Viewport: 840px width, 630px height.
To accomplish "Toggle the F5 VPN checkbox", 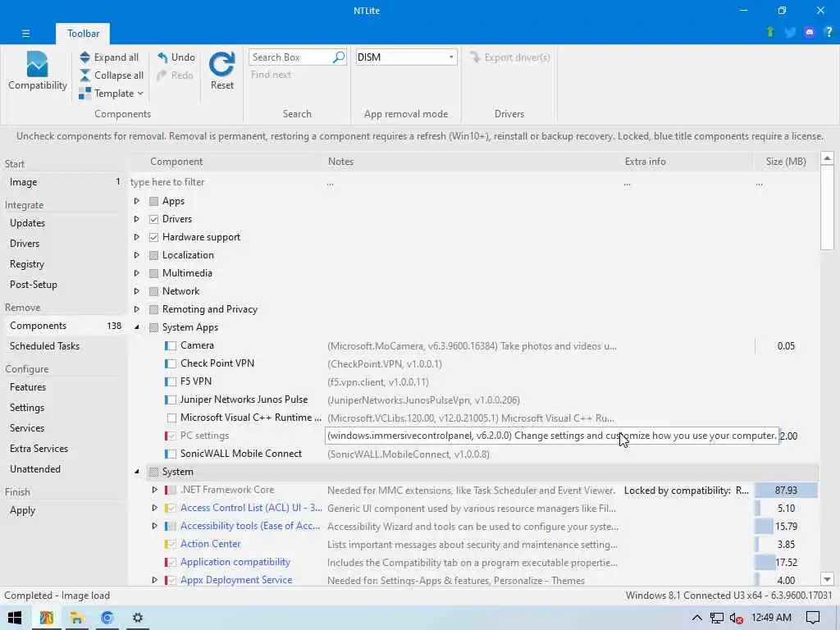I will (171, 382).
